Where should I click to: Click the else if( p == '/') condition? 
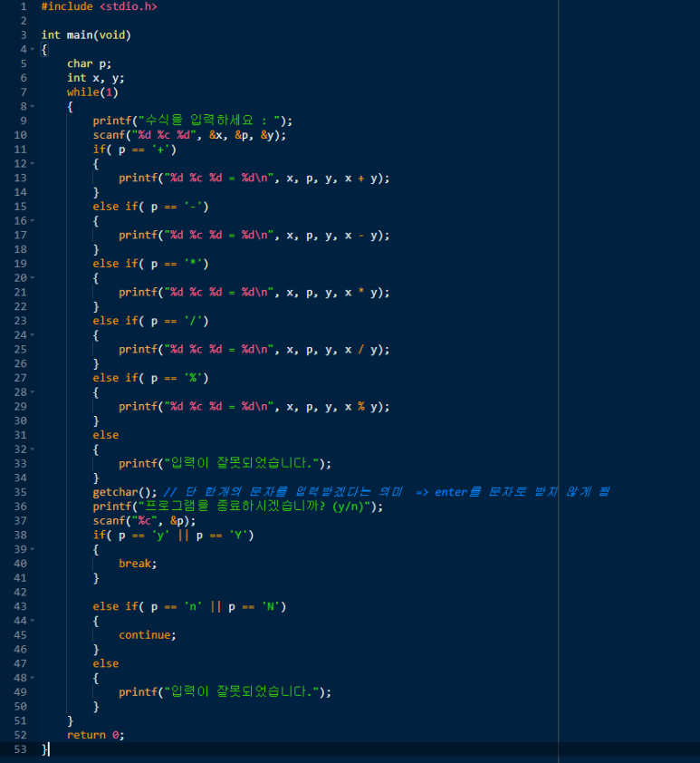click(x=150, y=321)
